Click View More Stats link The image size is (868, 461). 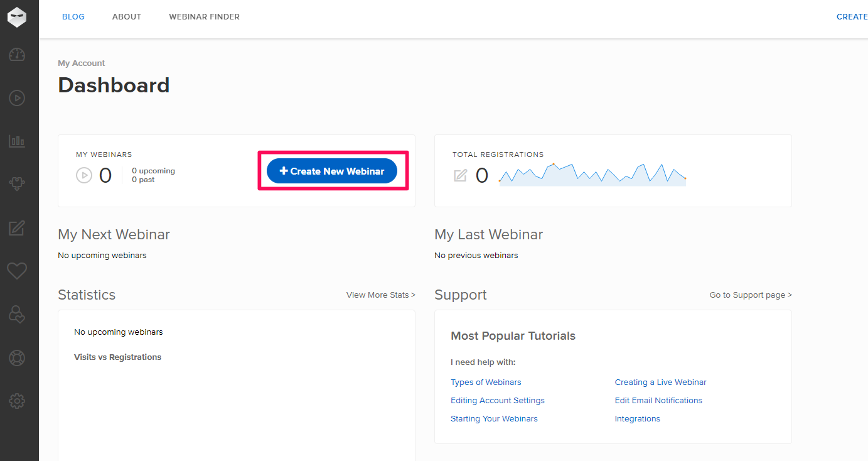[x=380, y=294]
